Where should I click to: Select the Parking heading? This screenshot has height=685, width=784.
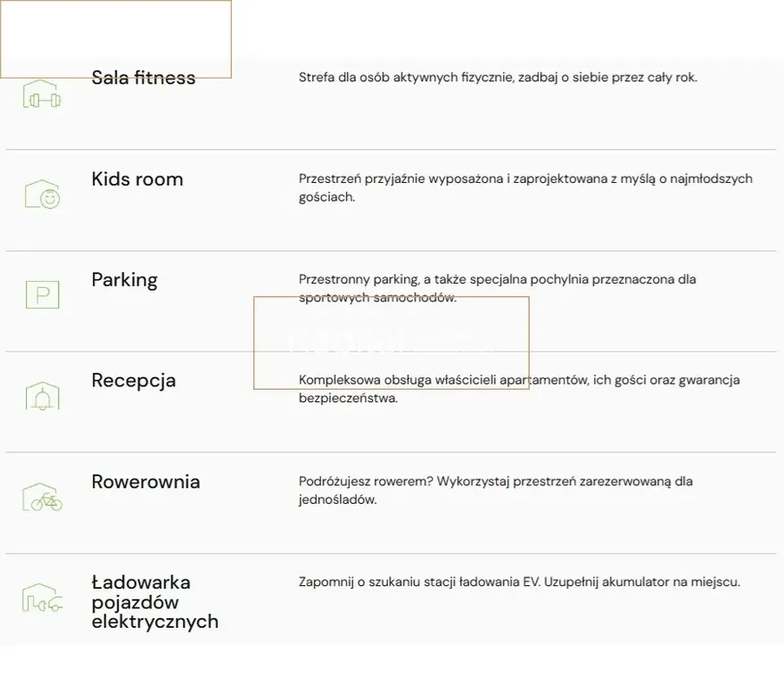(124, 279)
